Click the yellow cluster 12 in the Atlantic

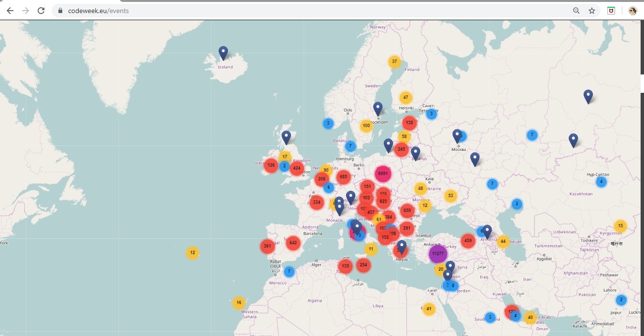192,252
